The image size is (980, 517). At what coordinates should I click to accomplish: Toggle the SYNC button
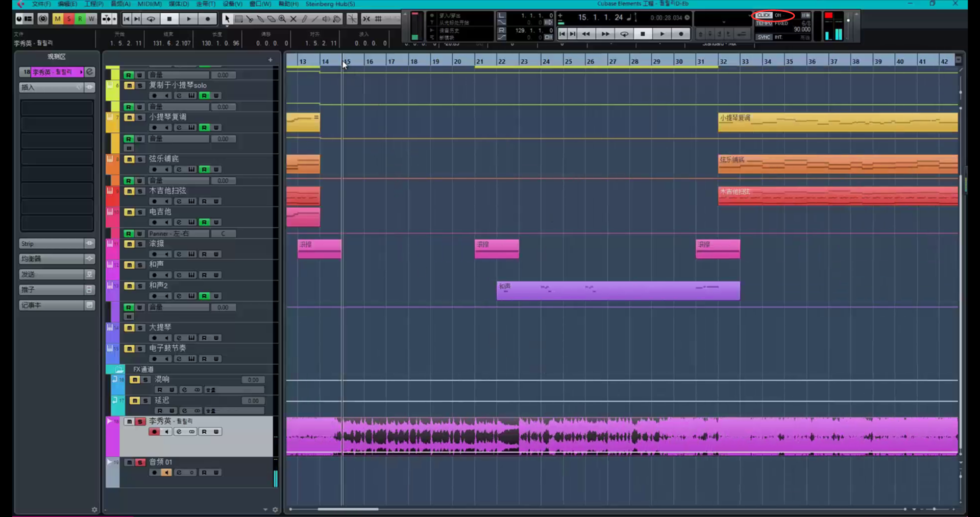[x=764, y=37]
